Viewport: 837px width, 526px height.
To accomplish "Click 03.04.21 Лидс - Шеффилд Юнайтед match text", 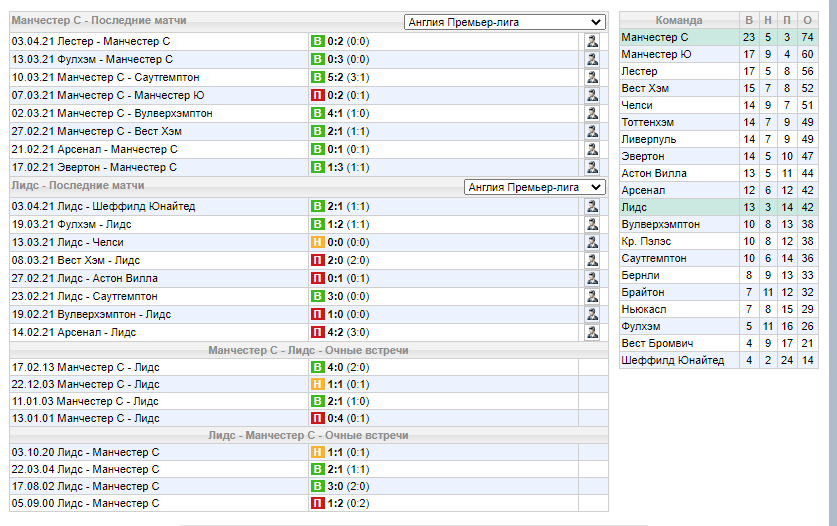I will pos(104,206).
